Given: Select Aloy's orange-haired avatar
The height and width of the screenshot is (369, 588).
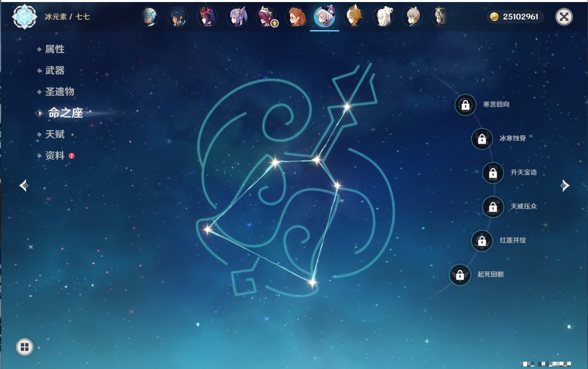Looking at the screenshot, I should [x=296, y=17].
